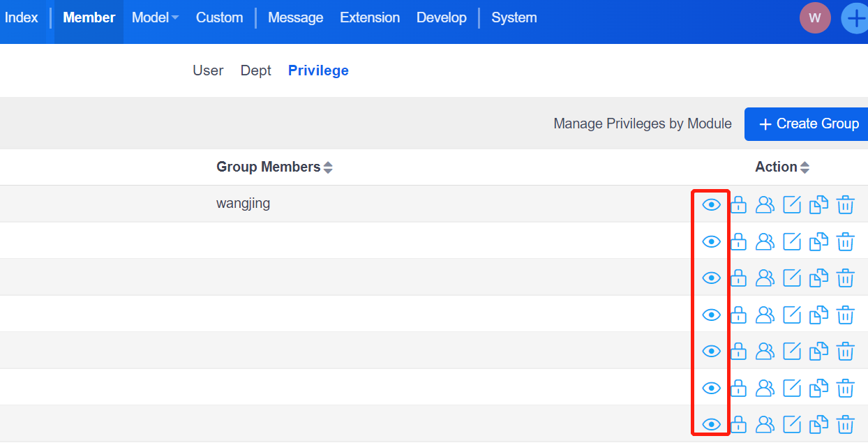Click the edit icon in the second row
The width and height of the screenshot is (868, 443).
click(x=792, y=241)
